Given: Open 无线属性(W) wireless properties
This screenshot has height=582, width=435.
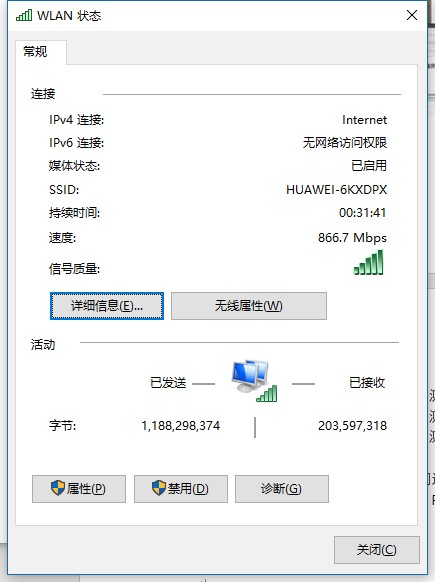Looking at the screenshot, I should 249,306.
